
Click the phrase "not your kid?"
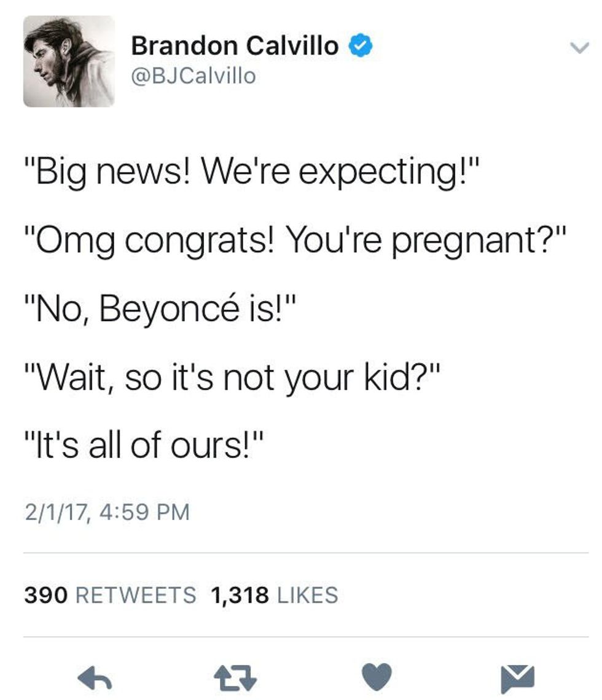[340, 379]
